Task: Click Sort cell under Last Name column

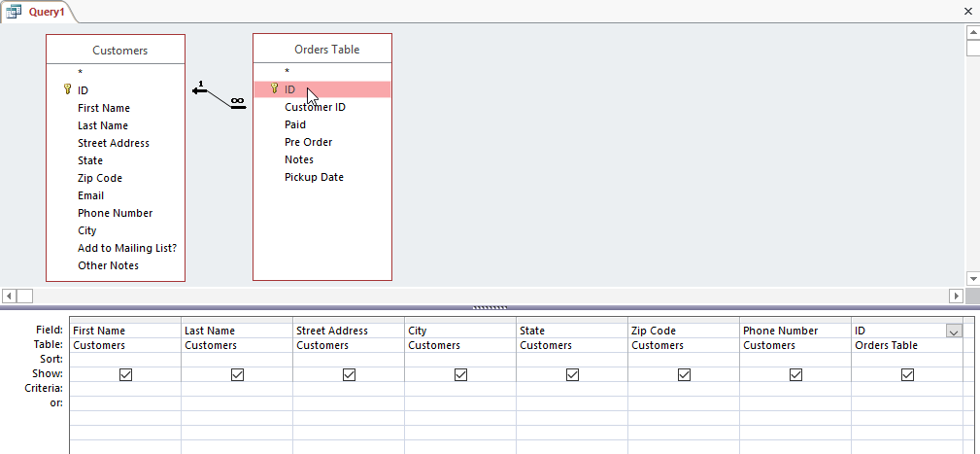Action: coord(237,360)
